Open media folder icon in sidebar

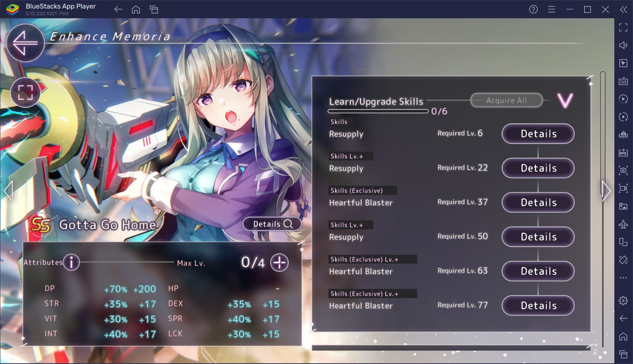[623, 206]
